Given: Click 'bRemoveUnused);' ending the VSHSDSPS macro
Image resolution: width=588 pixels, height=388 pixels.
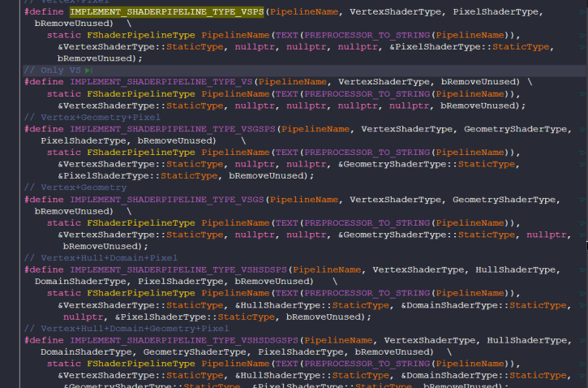Looking at the screenshot, I should point(328,317).
